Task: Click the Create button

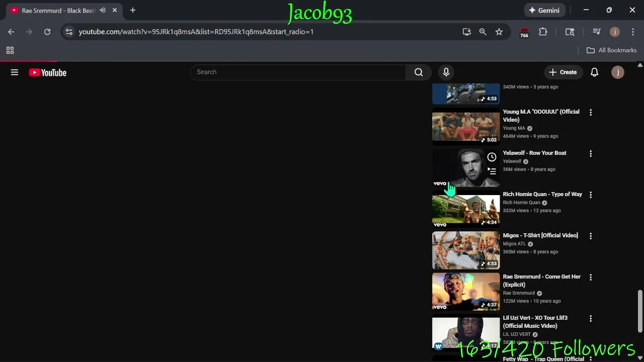Action: coord(563,72)
